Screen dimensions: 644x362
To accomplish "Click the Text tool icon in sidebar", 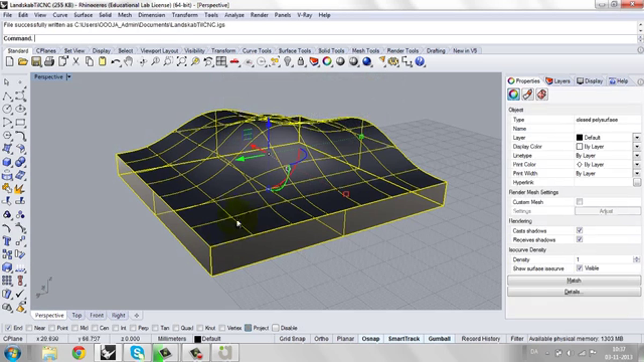I will pos(7,241).
